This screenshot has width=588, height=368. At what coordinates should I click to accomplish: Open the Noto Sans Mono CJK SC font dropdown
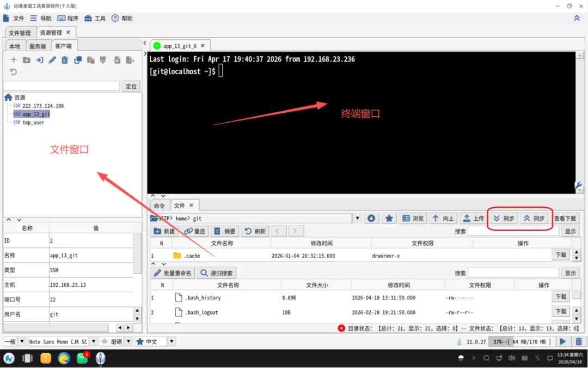point(94,341)
